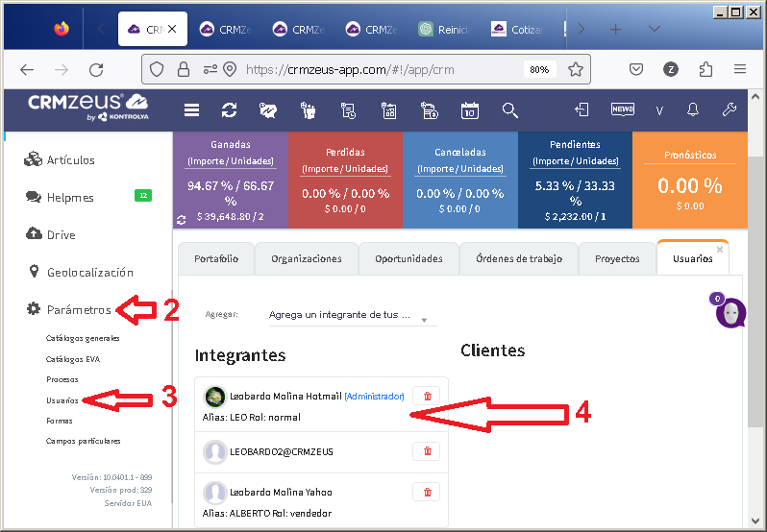
Task: Delete Leobardo Molina Hotmail with trash icon
Action: 427,396
